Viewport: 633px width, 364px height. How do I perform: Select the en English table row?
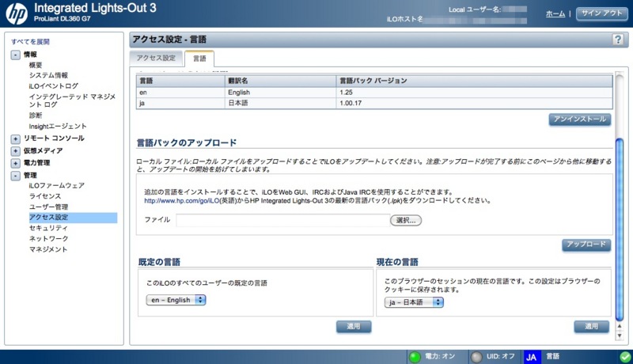point(374,93)
